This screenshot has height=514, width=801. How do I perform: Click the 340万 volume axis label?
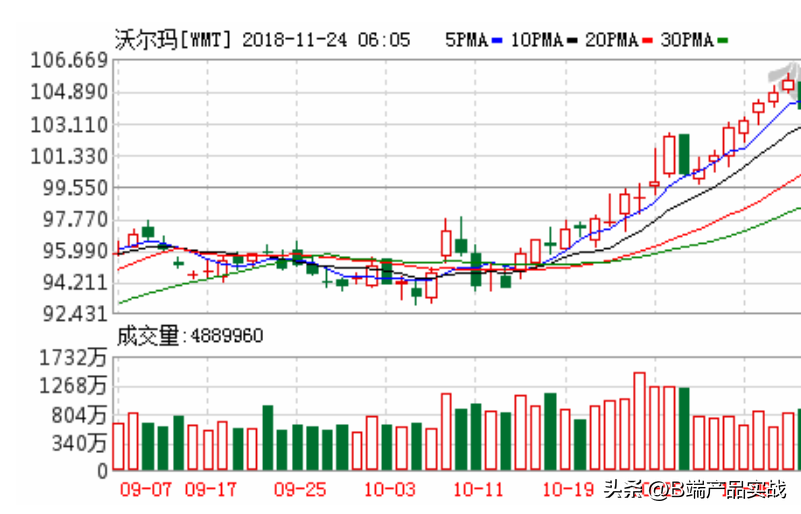(x=79, y=443)
